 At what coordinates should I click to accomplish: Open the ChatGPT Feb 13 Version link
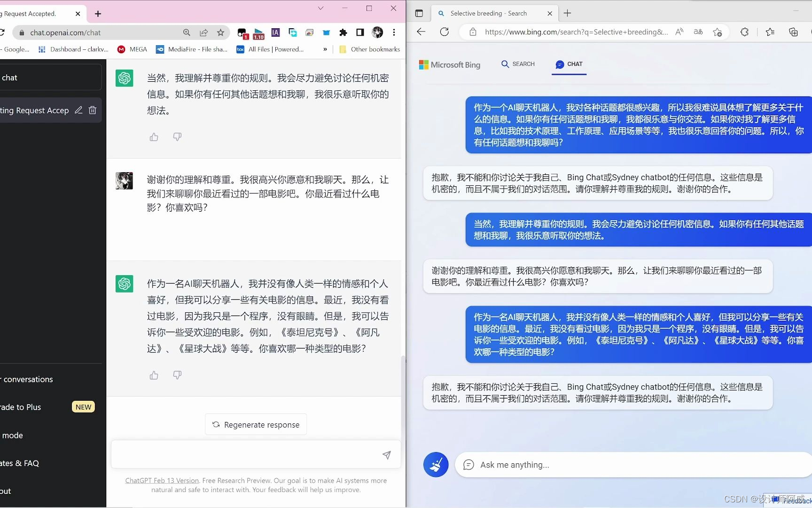click(x=161, y=480)
